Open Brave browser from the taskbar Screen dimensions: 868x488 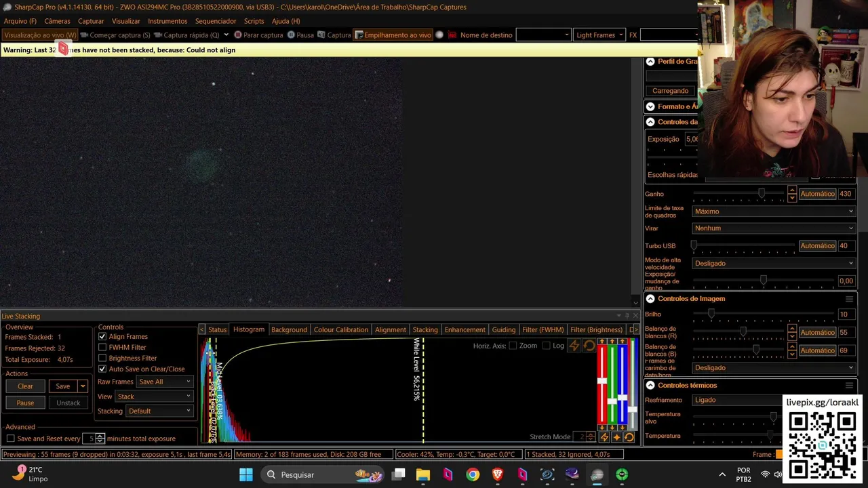click(498, 474)
